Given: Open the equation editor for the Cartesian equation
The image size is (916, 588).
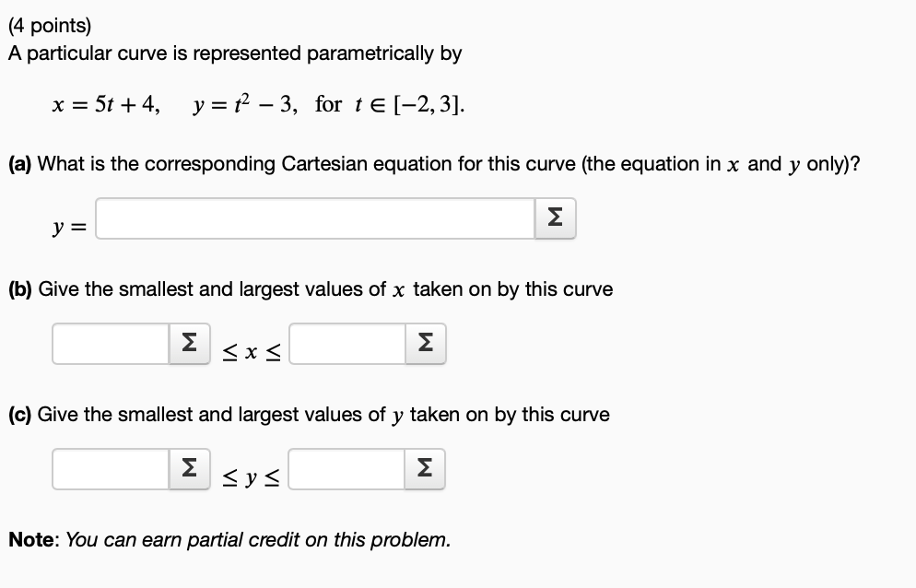Looking at the screenshot, I should point(556,218).
